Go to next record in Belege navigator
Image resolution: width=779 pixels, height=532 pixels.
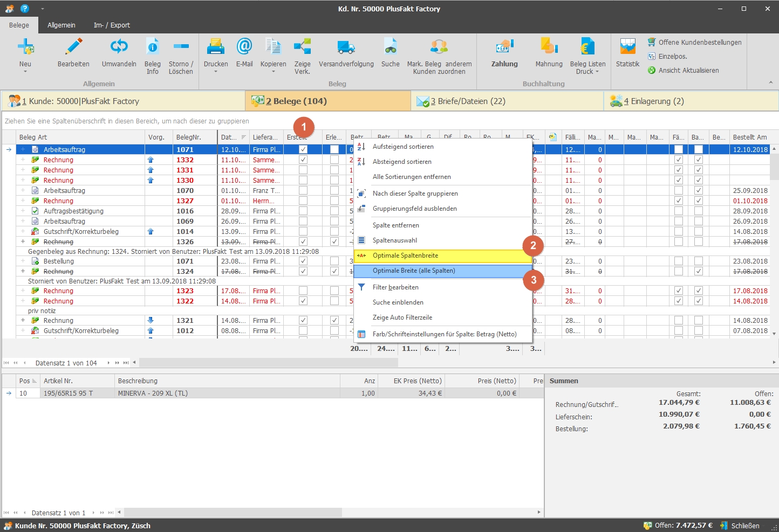coord(108,363)
